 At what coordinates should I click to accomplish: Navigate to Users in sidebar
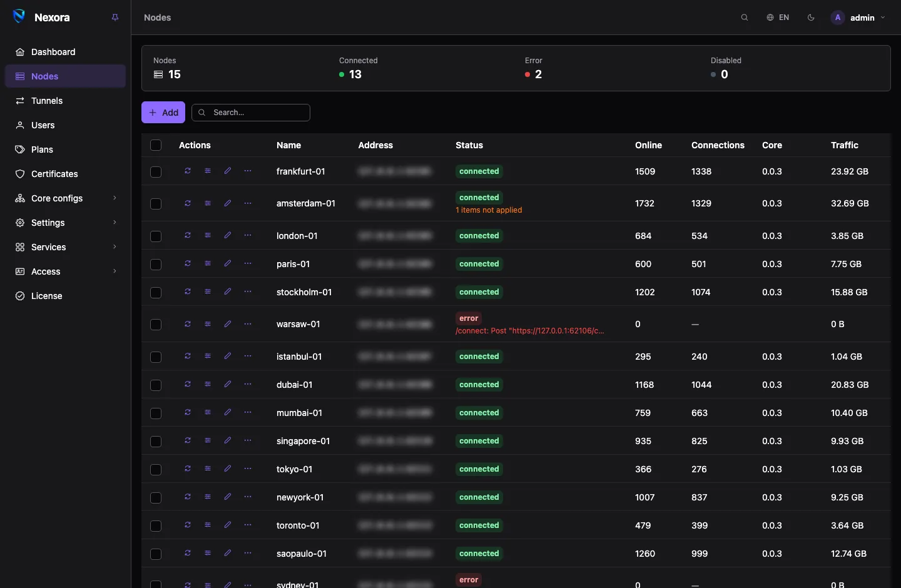coord(65,125)
